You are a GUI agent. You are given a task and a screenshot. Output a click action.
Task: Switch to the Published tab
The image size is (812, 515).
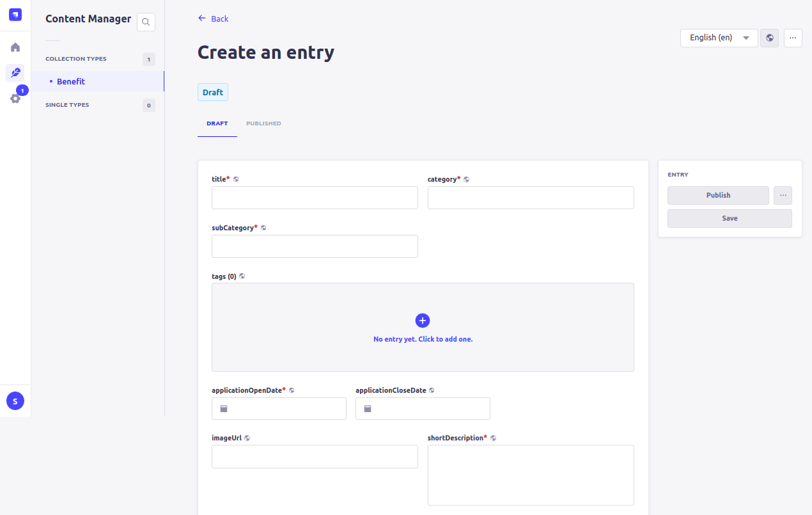coord(263,123)
